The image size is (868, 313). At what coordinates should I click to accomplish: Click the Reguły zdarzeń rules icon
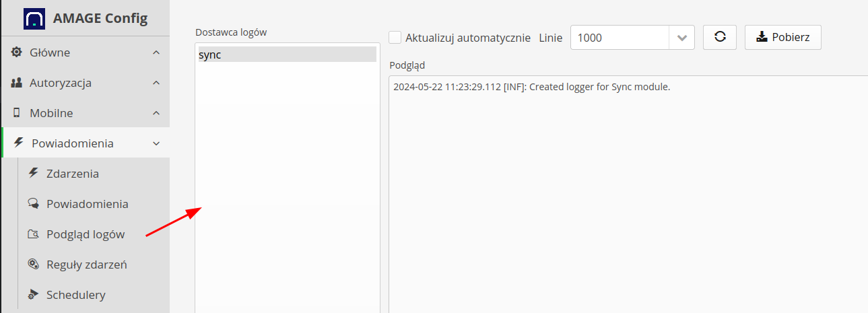click(33, 265)
